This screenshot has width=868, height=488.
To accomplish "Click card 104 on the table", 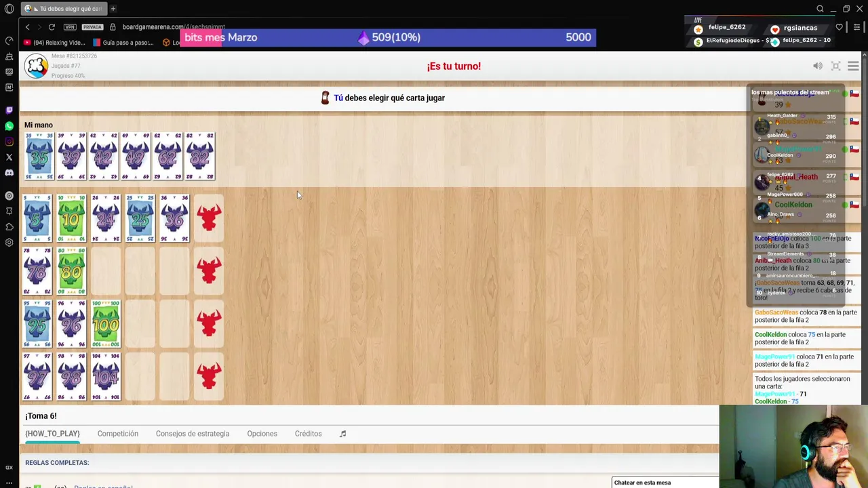I will pyautogui.click(x=106, y=377).
